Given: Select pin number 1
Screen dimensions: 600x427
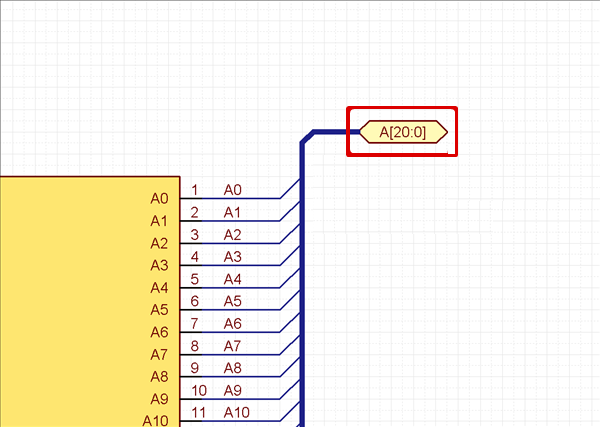Looking at the screenshot, I should coord(194,190).
